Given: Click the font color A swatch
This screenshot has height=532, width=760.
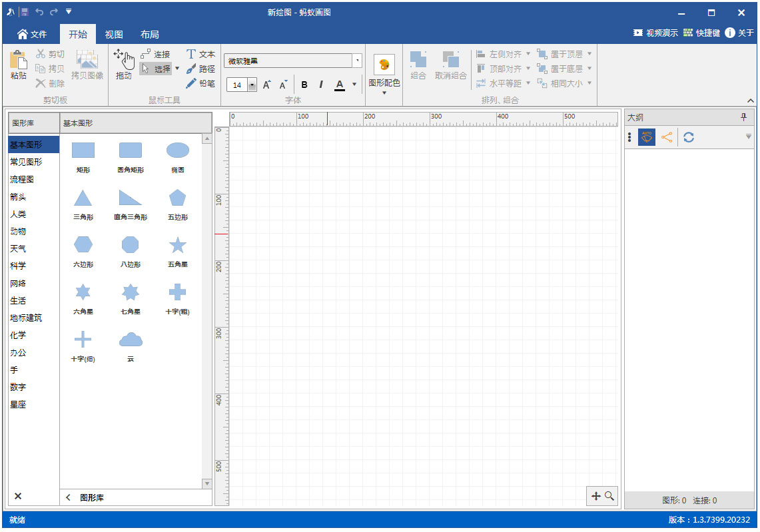Looking at the screenshot, I should (340, 85).
